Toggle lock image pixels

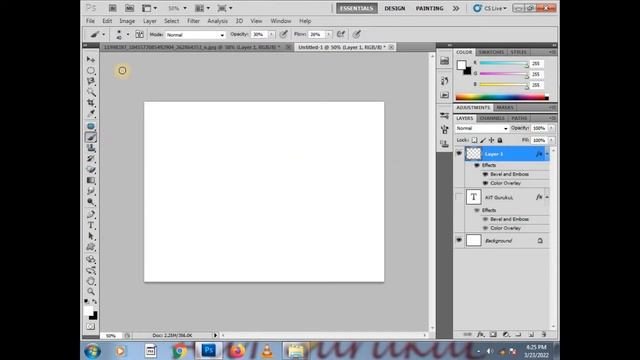[483, 140]
